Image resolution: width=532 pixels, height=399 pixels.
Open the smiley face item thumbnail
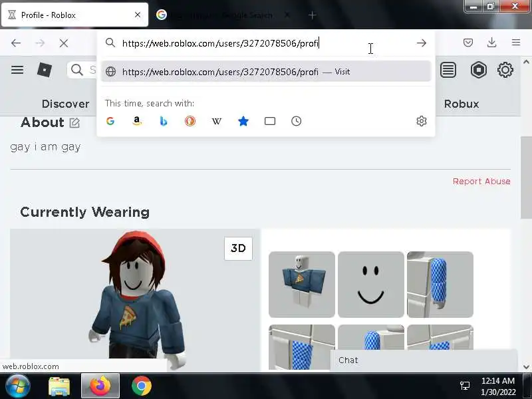371,285
